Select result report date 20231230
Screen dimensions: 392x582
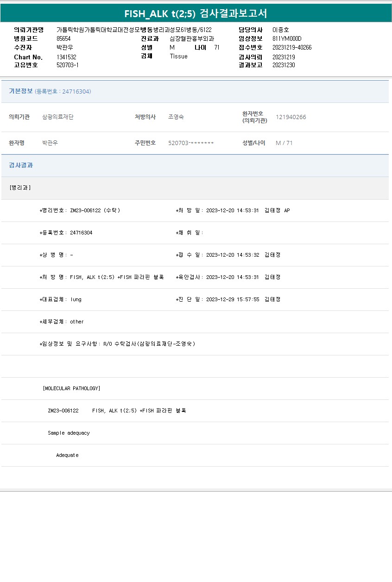click(x=284, y=65)
